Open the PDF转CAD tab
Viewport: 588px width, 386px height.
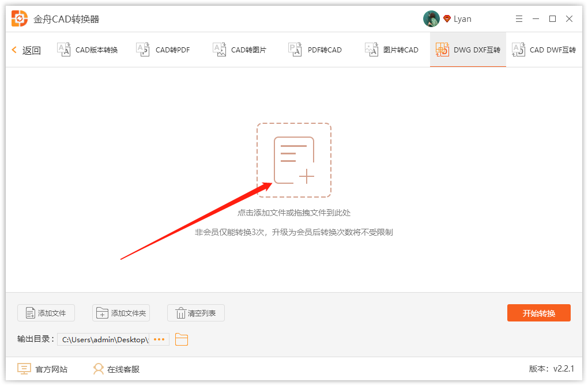point(315,50)
